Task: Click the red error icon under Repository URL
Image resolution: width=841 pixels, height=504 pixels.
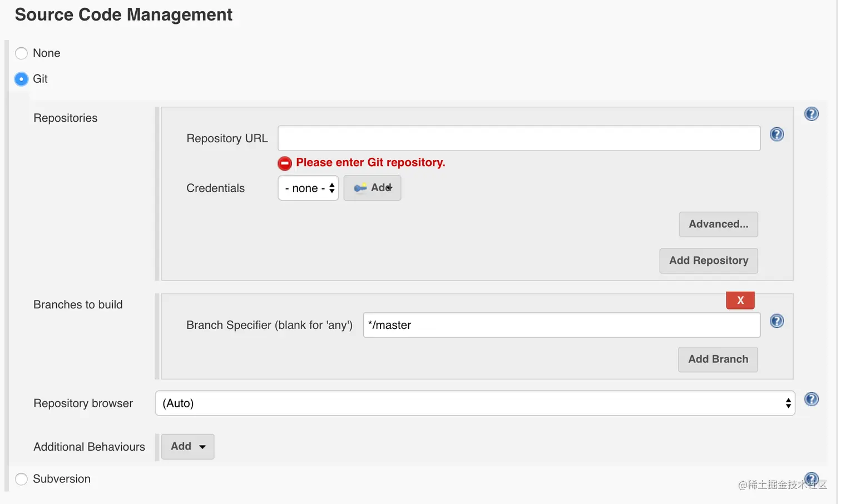Action: coord(285,163)
